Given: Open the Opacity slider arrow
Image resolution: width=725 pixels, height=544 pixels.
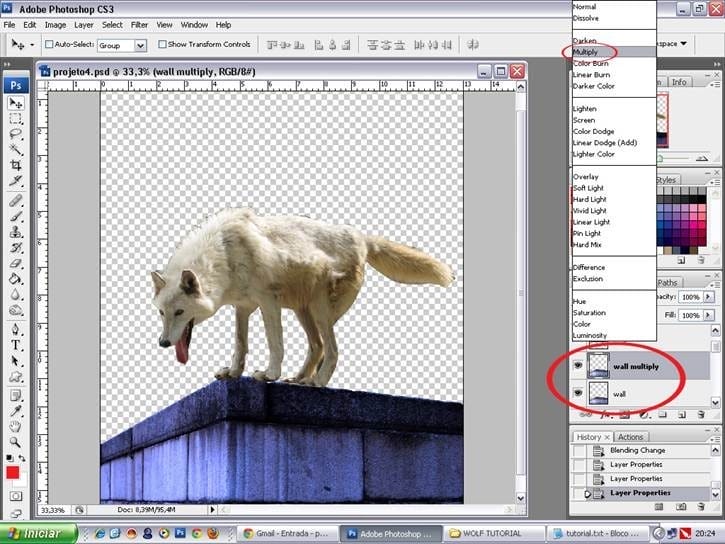Looking at the screenshot, I should coord(708,297).
